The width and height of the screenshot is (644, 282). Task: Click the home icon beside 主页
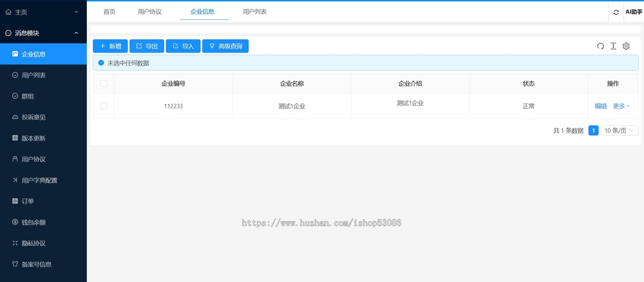pos(8,12)
